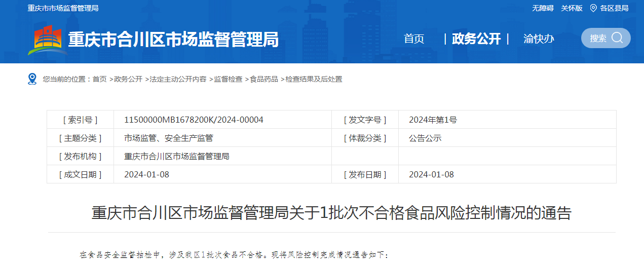The image size is (644, 262).
Task: Go to 政务公开 in the breadcrumb
Action: point(128,79)
